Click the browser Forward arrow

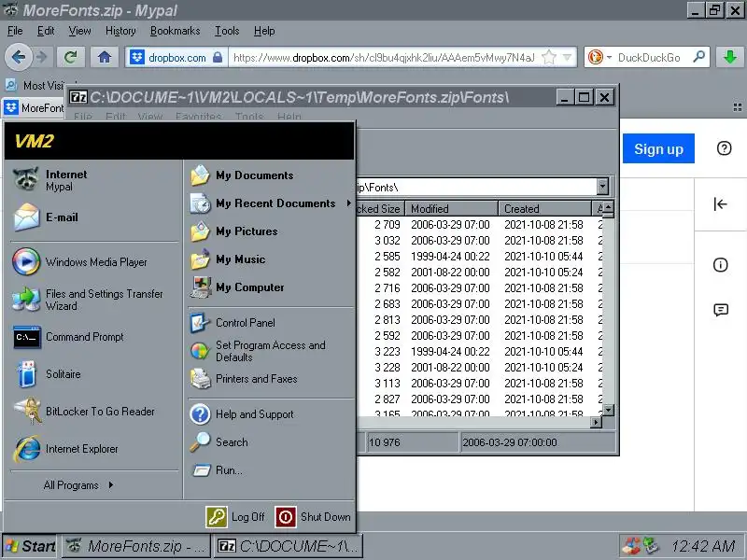(42, 58)
